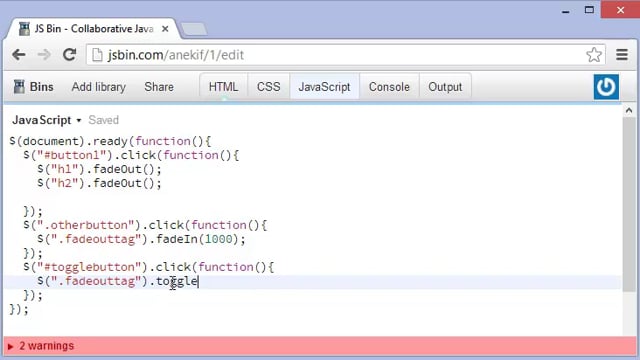Reload the page with refresh icon
640x360 pixels.
69,54
